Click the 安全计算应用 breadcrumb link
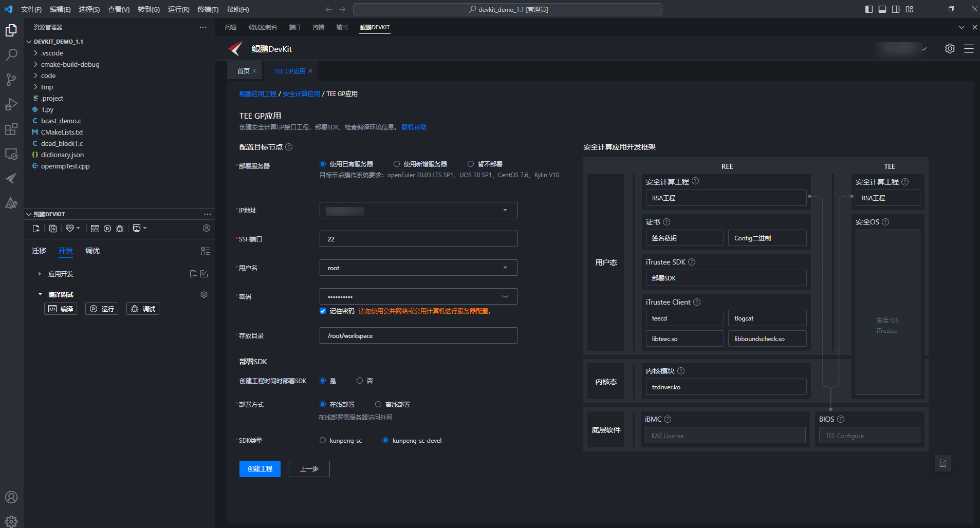980x528 pixels. pyautogui.click(x=301, y=94)
